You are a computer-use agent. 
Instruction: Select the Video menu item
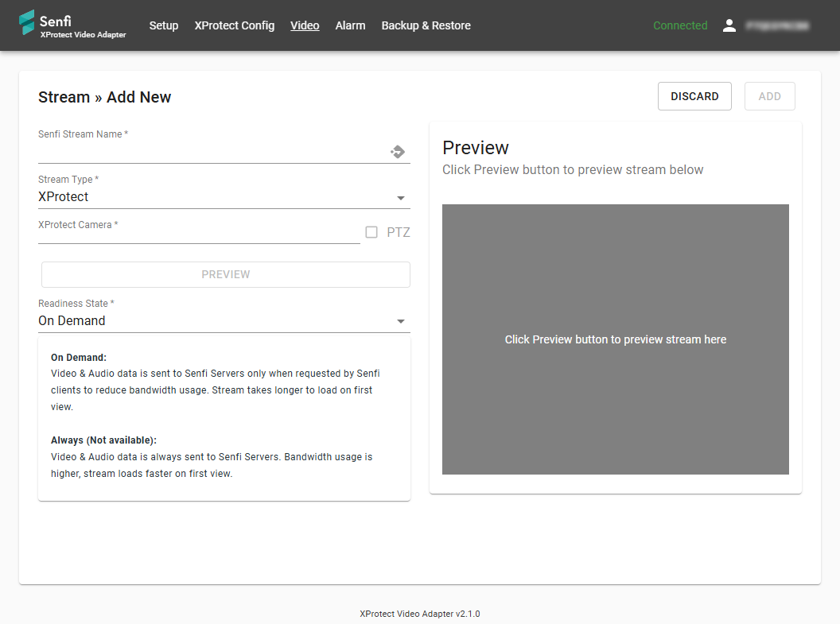click(305, 25)
